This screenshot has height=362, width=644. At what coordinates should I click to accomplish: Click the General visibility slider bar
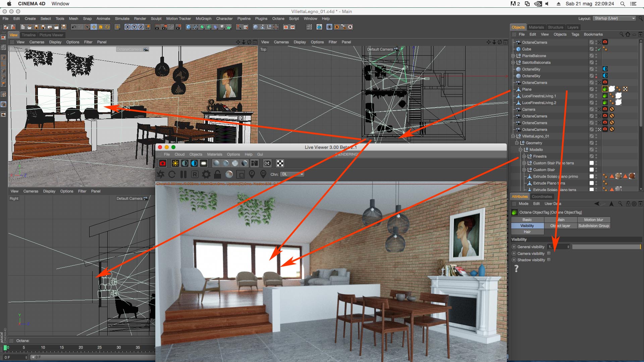pyautogui.click(x=606, y=247)
